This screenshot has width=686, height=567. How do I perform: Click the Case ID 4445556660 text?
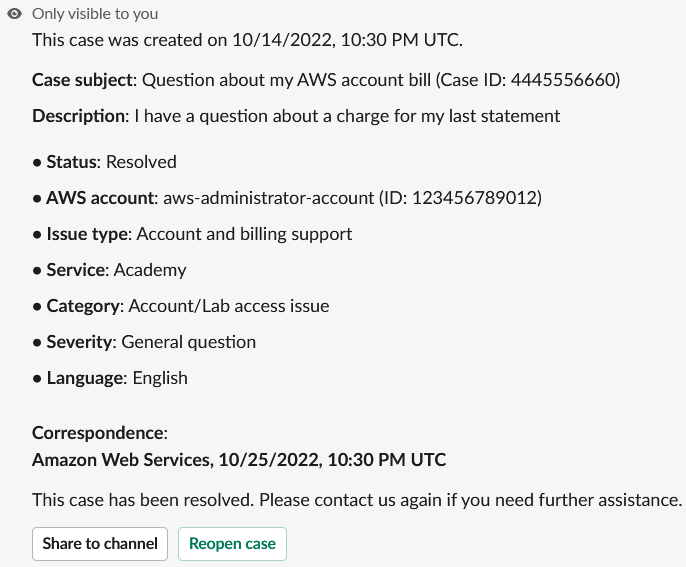[543, 79]
